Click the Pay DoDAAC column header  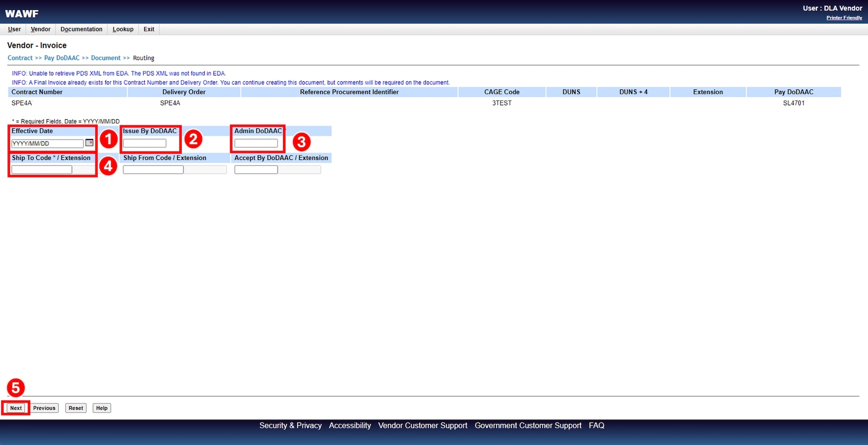(794, 92)
